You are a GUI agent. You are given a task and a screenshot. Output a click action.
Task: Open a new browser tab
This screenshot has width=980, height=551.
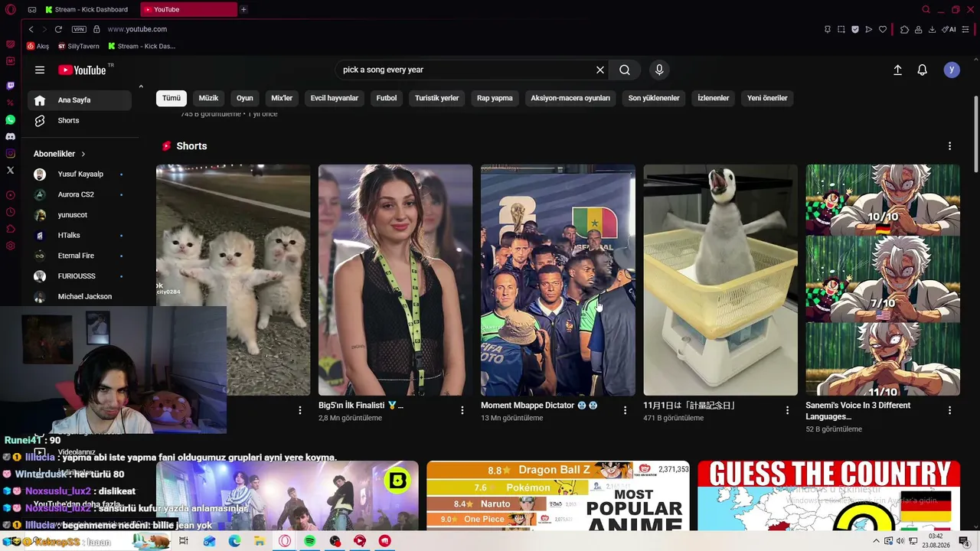(243, 9)
